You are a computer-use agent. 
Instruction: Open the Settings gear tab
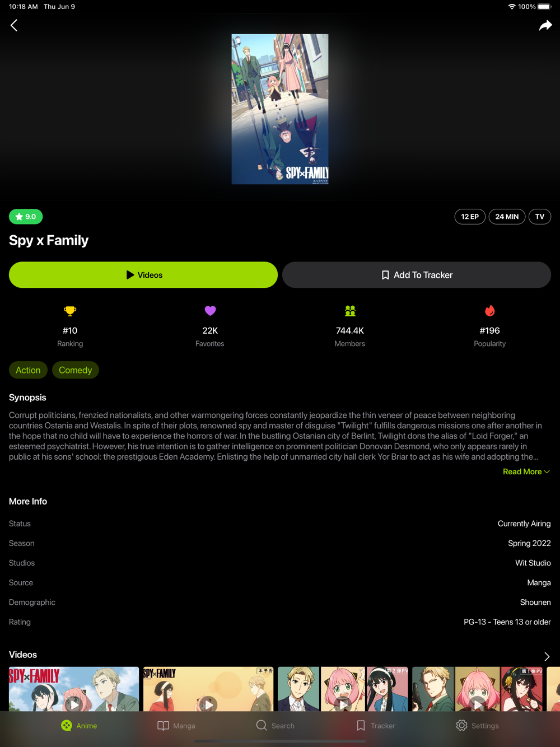(x=477, y=726)
